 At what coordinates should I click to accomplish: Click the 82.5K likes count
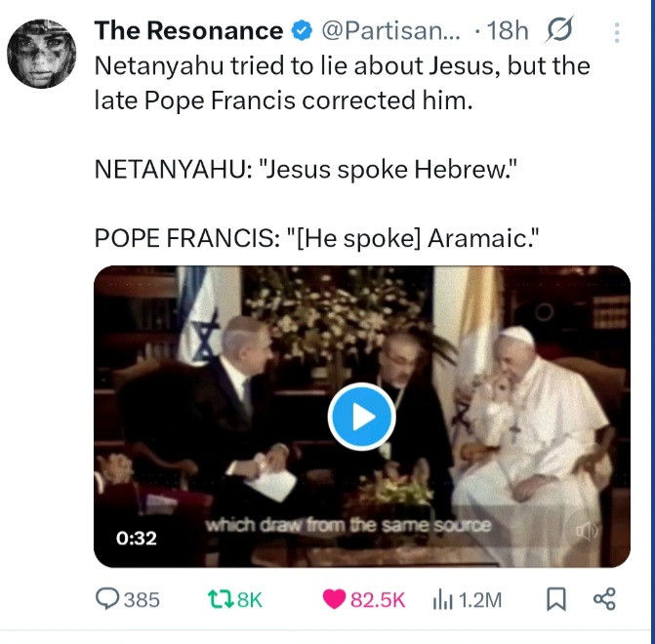(378, 599)
